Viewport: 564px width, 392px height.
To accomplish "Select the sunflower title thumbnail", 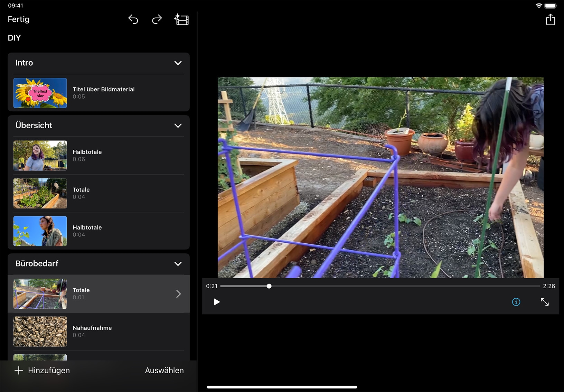I will tap(40, 93).
